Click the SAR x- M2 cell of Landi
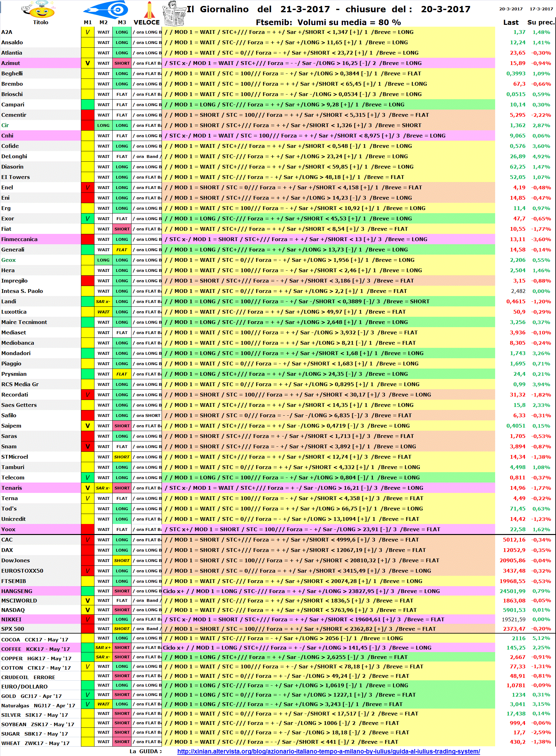 tap(103, 301)
